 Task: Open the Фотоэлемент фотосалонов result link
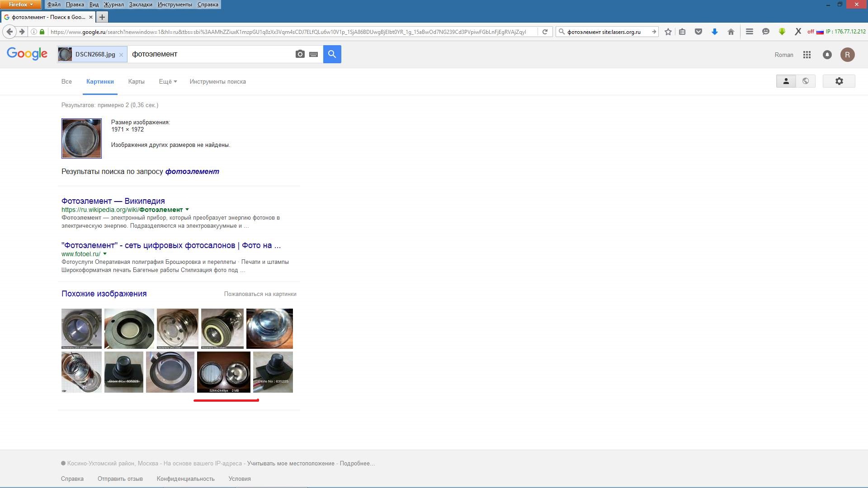pos(171,245)
